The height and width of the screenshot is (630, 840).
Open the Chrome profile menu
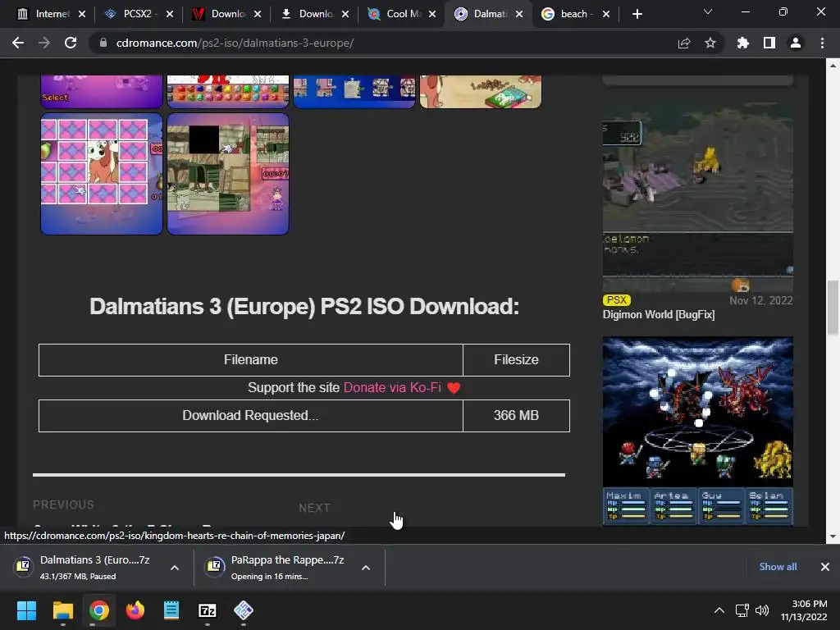(x=796, y=43)
